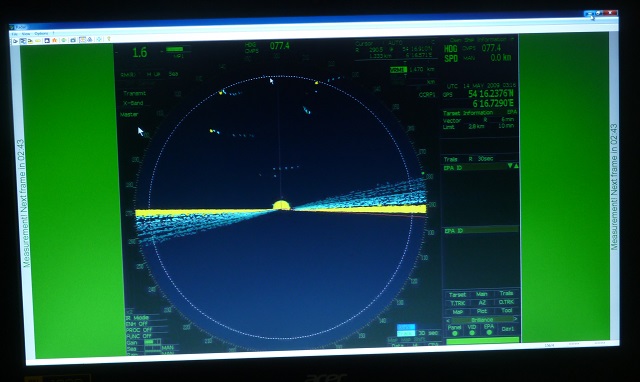Toggle the EPA brilliance indicator
Screen dimensions: 640x382
click(x=489, y=332)
